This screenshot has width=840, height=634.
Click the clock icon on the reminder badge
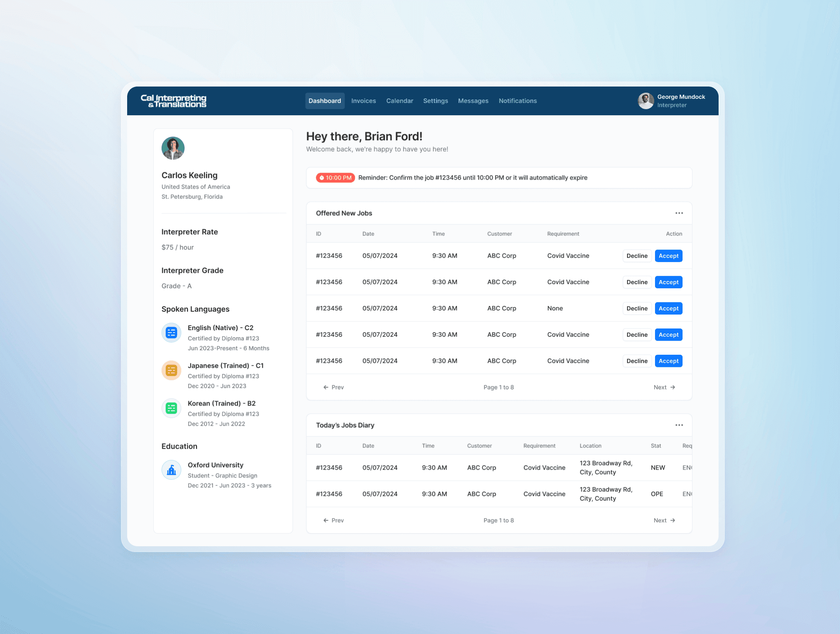coord(322,178)
